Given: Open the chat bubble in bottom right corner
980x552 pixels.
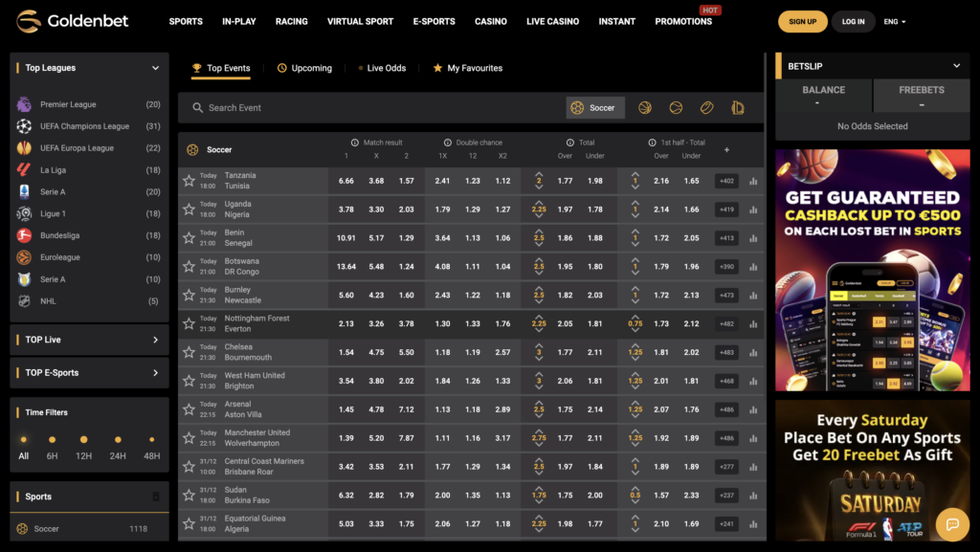Looking at the screenshot, I should 952,524.
